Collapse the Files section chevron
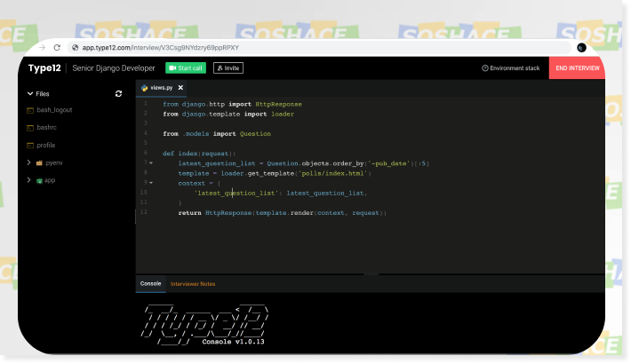Screen dimensions: 631x364 coord(30,94)
